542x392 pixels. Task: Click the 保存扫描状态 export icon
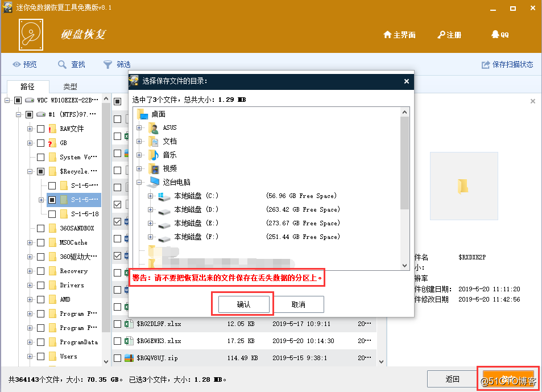pyautogui.click(x=486, y=65)
